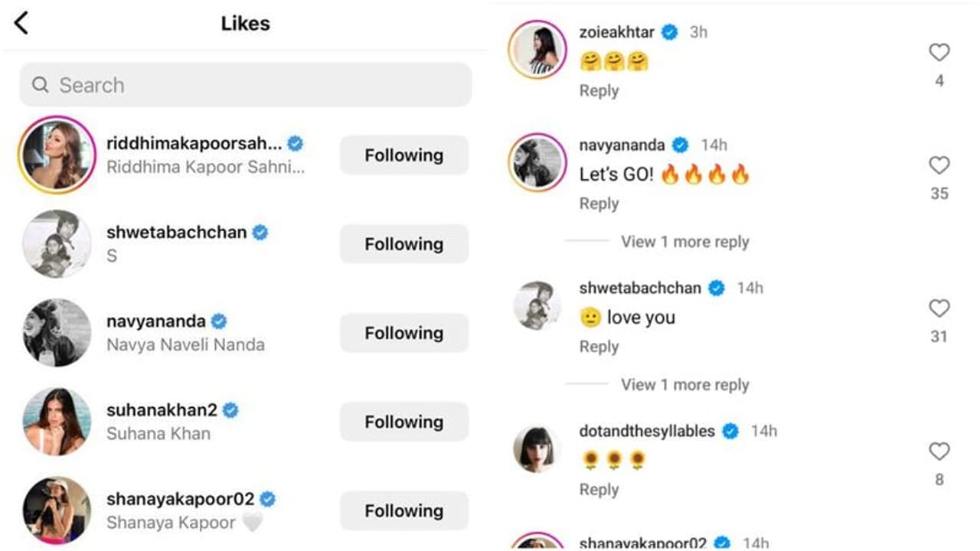Tap the heart on navyananda's comment

tap(939, 165)
